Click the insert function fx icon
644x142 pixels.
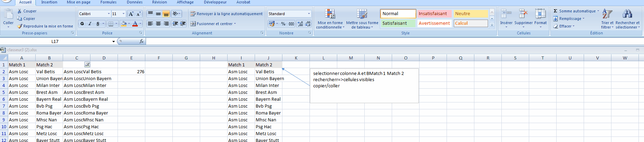coord(141,41)
